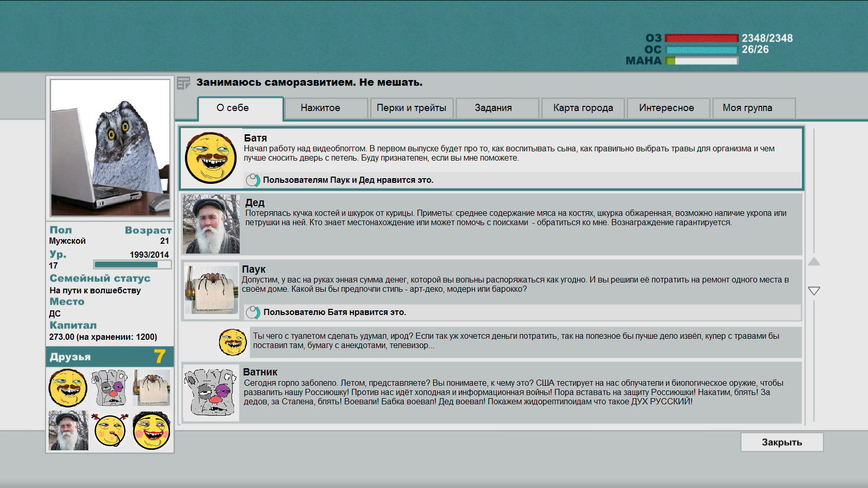This screenshot has width=868, height=488.
Task: Click the like icon under Паук's post
Action: pyautogui.click(x=253, y=312)
